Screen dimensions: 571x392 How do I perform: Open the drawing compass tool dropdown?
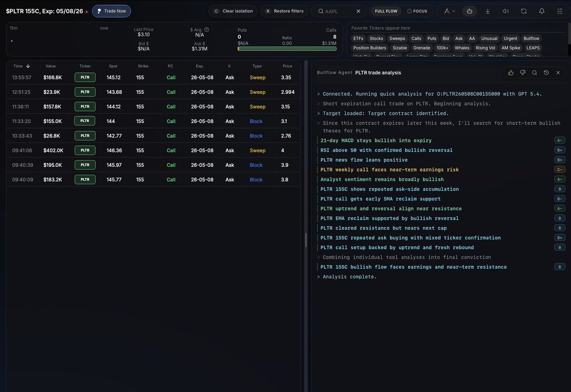[450, 11]
